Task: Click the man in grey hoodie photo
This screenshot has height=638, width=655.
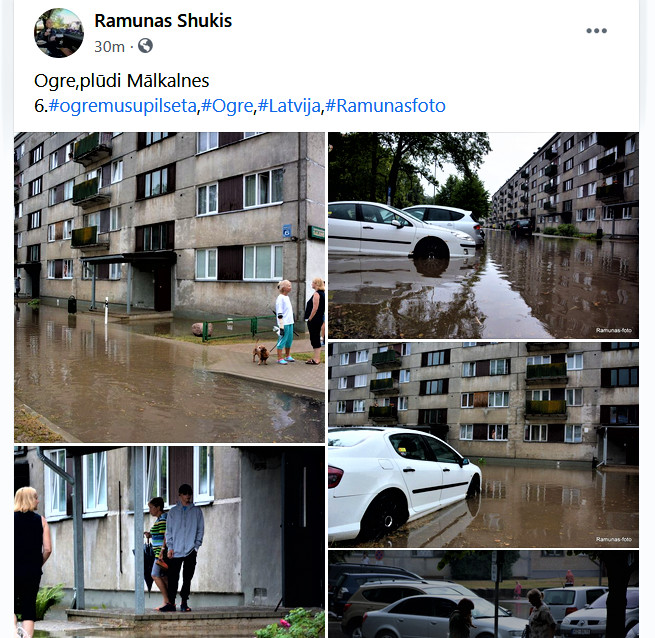Action: 182,547
